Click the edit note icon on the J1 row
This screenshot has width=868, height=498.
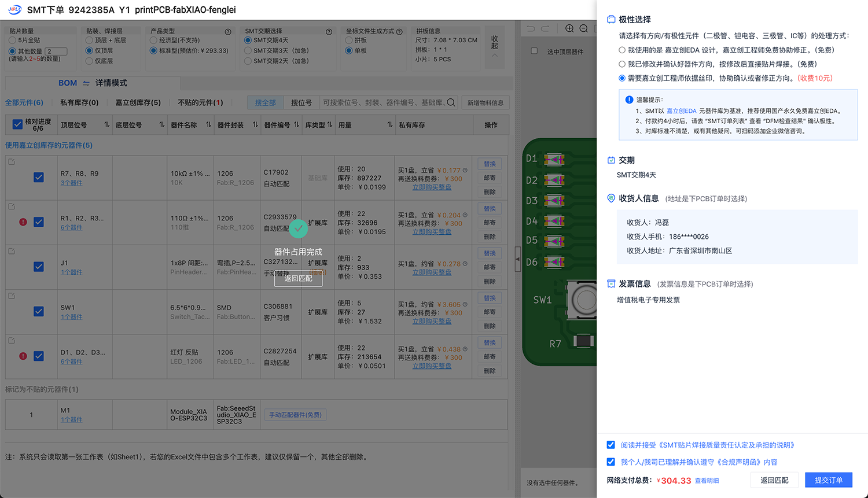pos(12,251)
